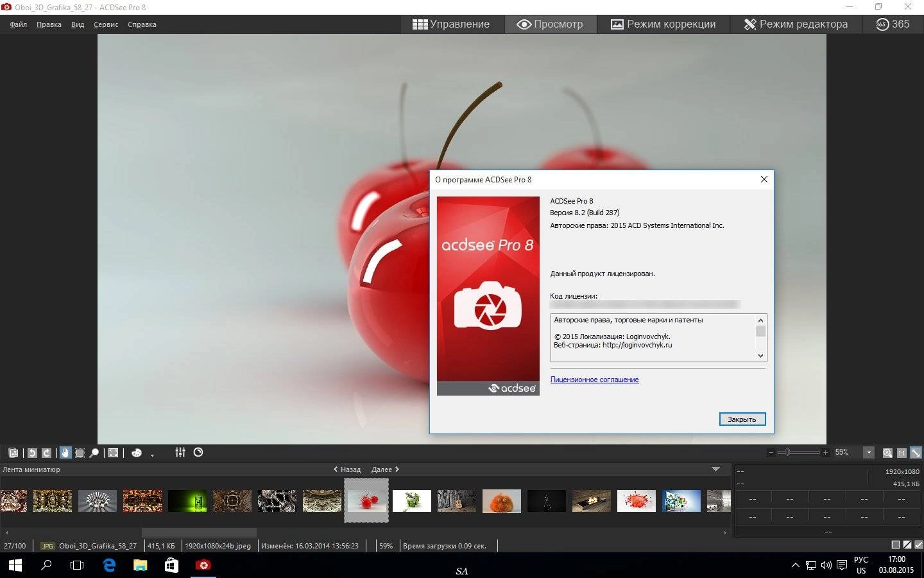The image size is (924, 578).
Task: Select the magnifier zoom tool
Action: (94, 453)
